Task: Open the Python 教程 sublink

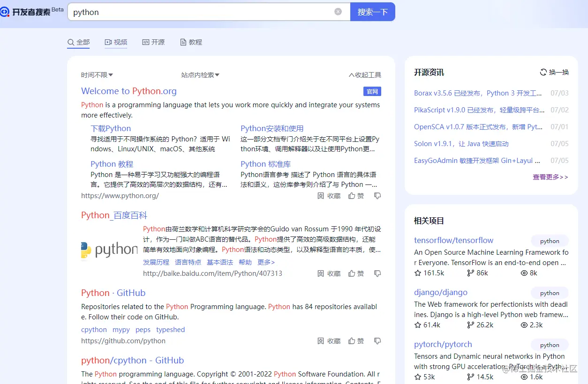Action: point(112,164)
